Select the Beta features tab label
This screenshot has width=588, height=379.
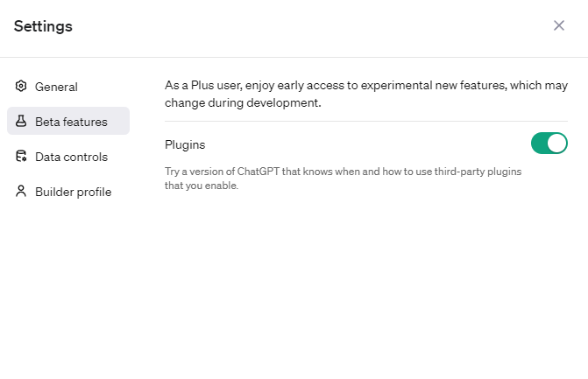point(71,122)
